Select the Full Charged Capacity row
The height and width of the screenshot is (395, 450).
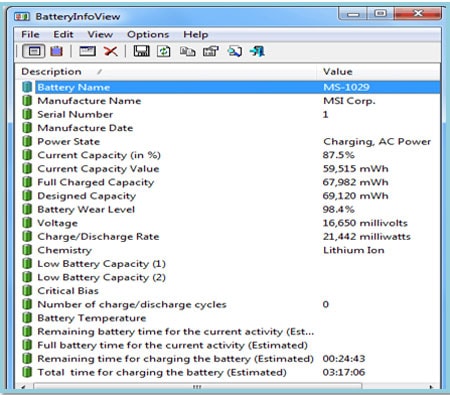(228, 182)
